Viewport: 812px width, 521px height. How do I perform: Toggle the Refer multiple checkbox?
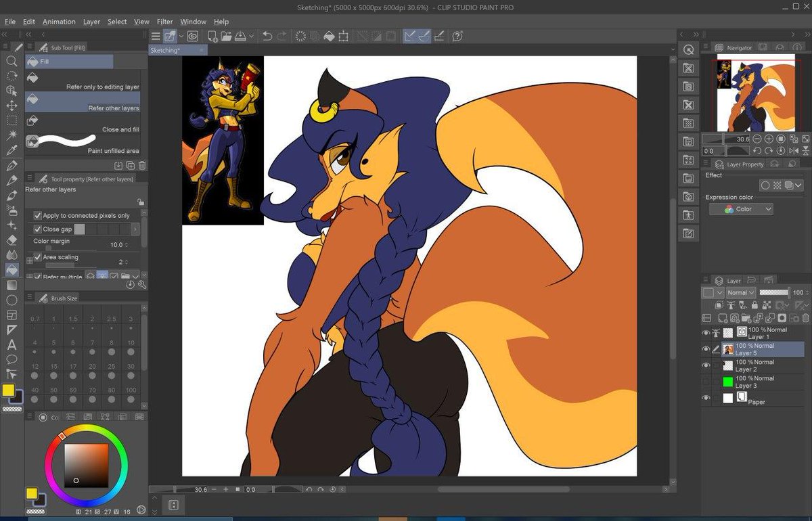[38, 276]
